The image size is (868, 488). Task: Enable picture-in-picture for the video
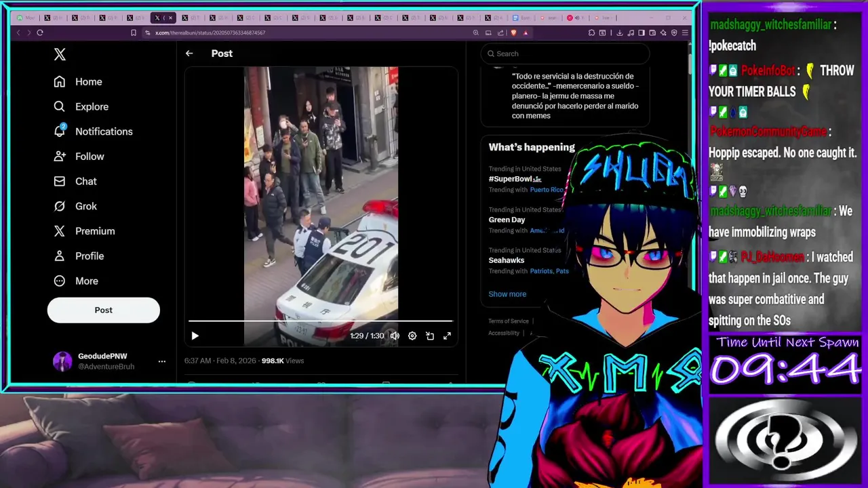tap(430, 335)
